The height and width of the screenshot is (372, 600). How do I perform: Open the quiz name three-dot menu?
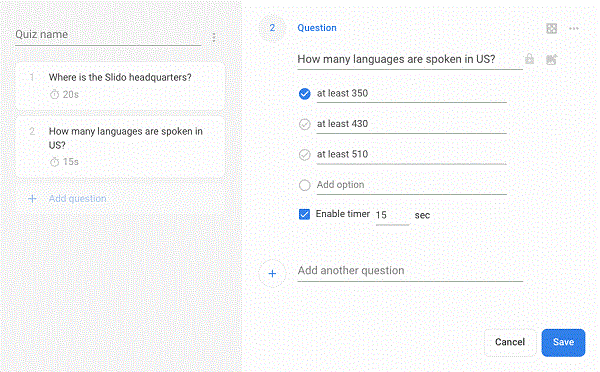pyautogui.click(x=214, y=37)
